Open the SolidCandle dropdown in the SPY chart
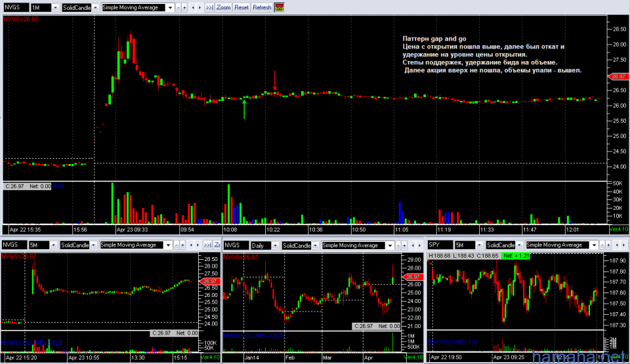Viewport: 630px width, 364px height. pyautogui.click(x=519, y=245)
